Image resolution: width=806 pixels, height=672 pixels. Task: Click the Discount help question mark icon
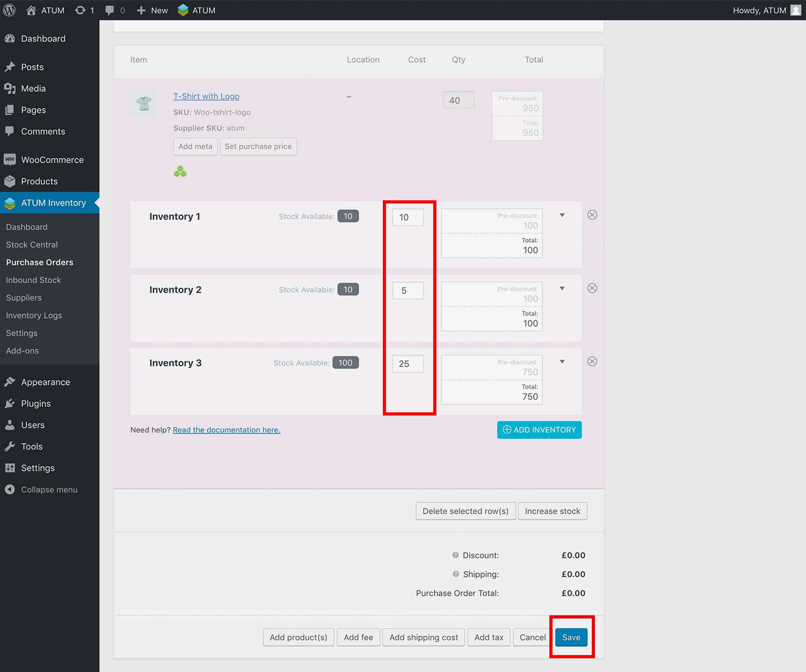click(455, 555)
